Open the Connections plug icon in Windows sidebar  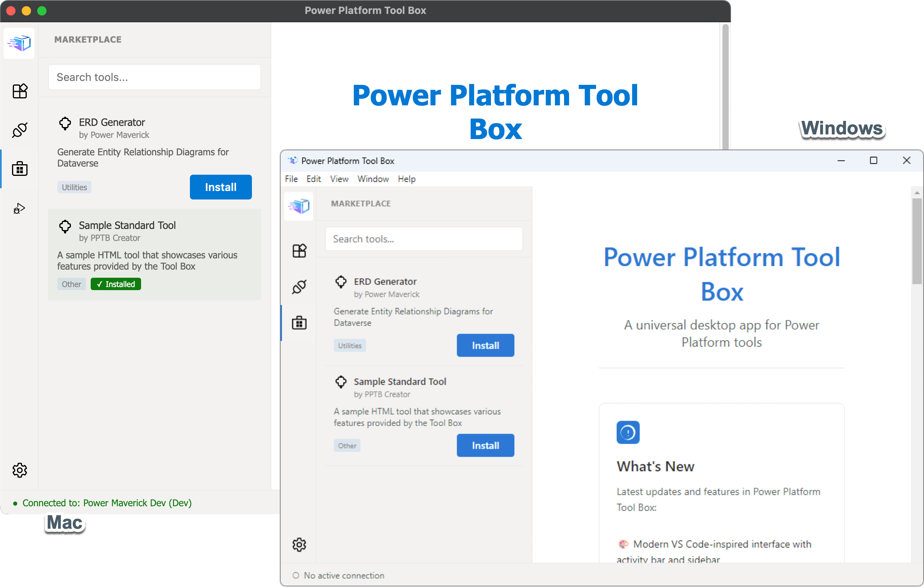pyautogui.click(x=299, y=287)
